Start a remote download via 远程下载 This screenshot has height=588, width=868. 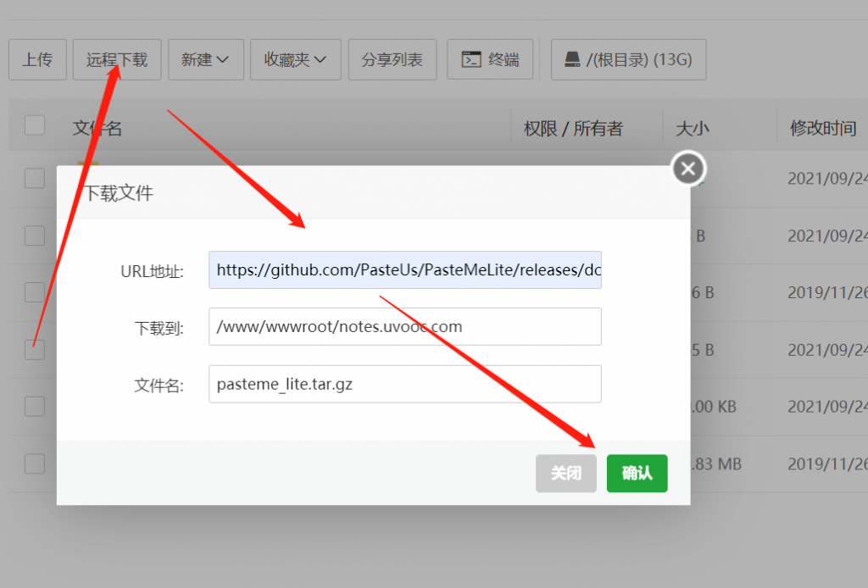click(115, 59)
